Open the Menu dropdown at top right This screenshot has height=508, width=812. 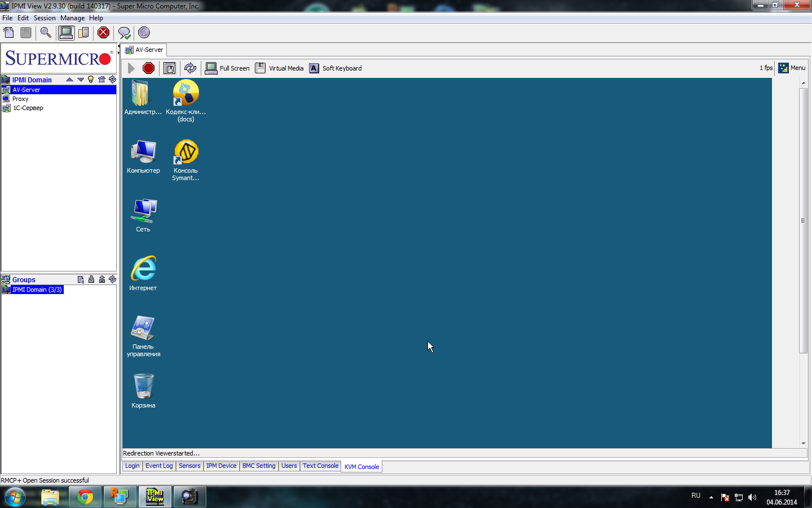tap(792, 68)
